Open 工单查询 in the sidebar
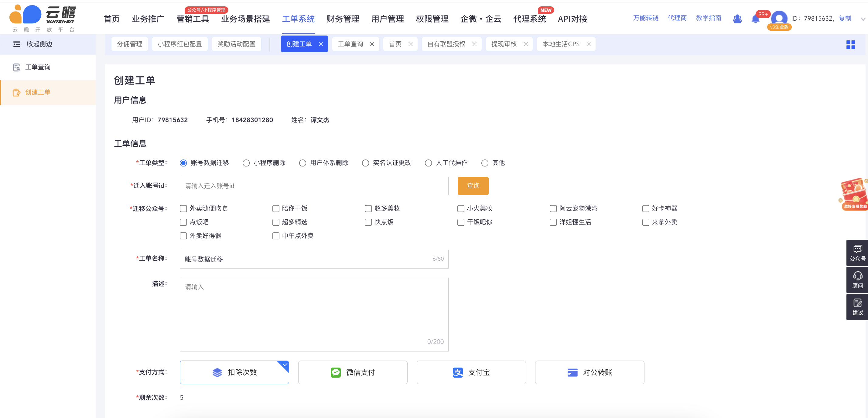This screenshot has width=868, height=418. coord(48,67)
